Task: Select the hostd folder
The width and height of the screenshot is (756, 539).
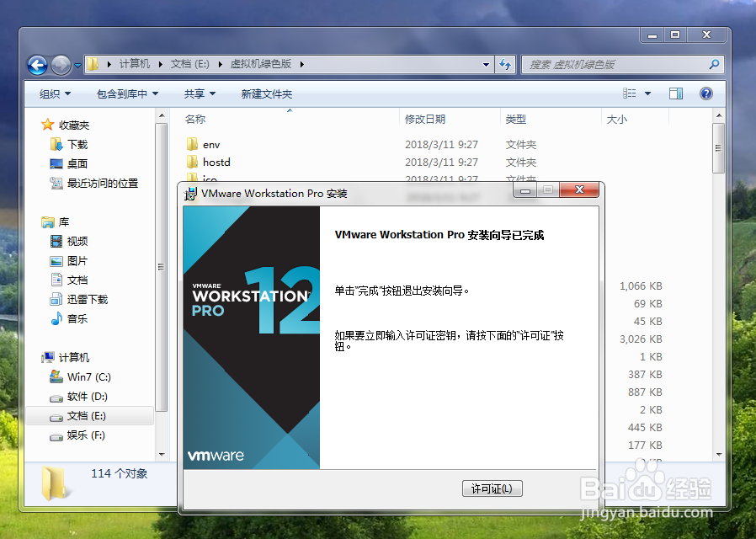Action: tap(216, 162)
